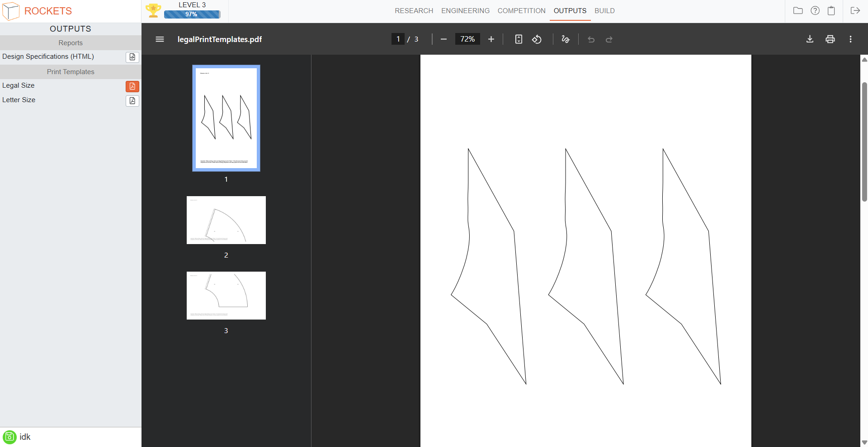Rotate the PDF counterclockwise

[x=537, y=39]
